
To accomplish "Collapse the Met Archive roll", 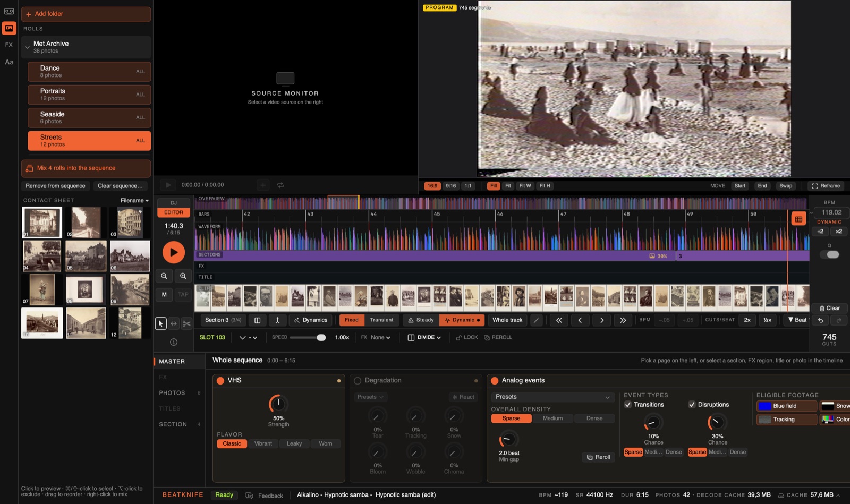I will pyautogui.click(x=27, y=47).
